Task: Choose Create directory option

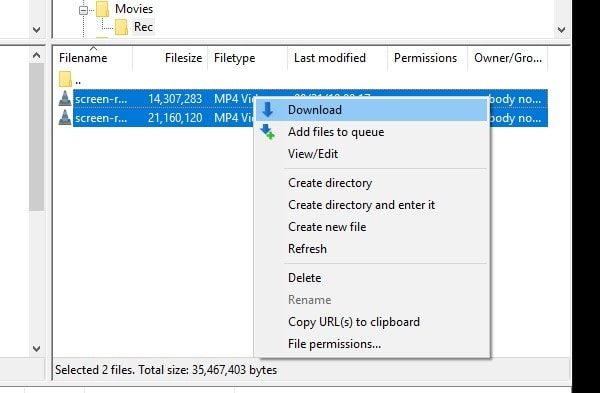Action: point(372,183)
